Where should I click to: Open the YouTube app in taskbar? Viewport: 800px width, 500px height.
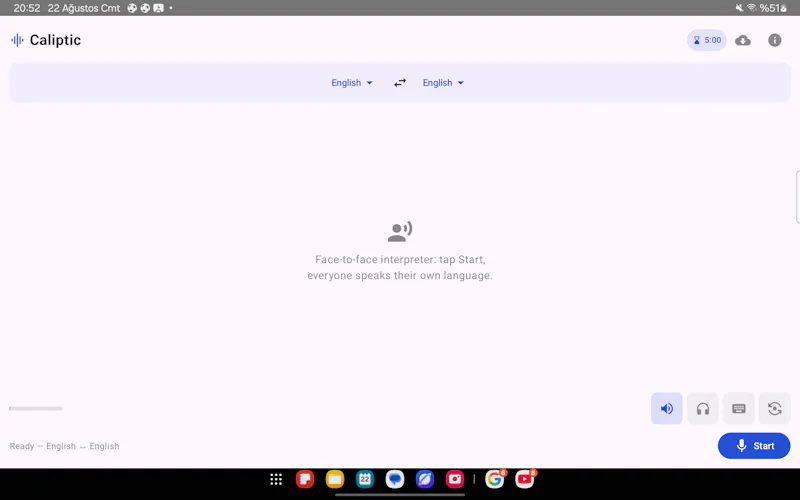click(x=524, y=479)
